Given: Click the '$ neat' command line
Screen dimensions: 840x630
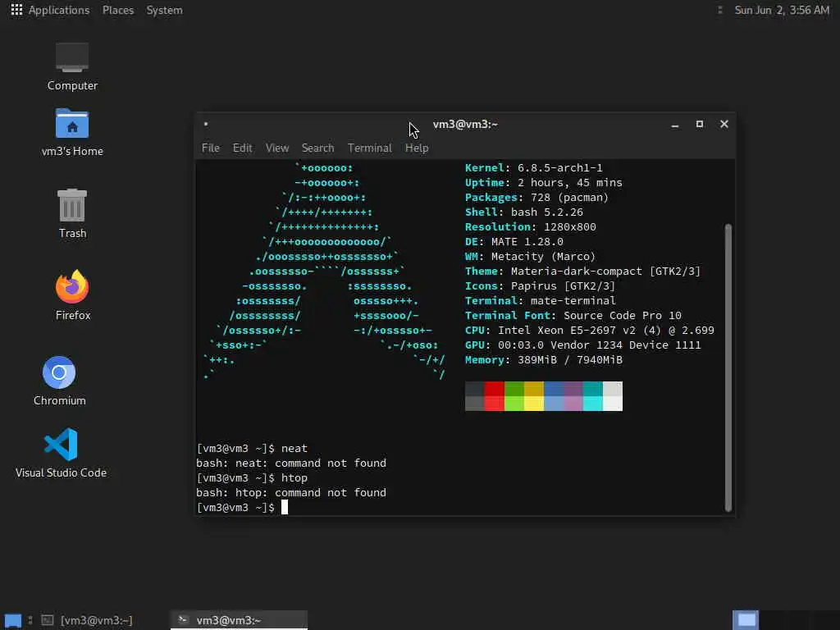Looking at the screenshot, I should (252, 449).
